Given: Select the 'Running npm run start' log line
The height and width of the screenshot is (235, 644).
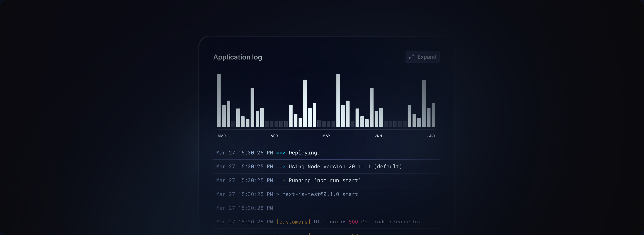Looking at the screenshot, I should coord(326,180).
